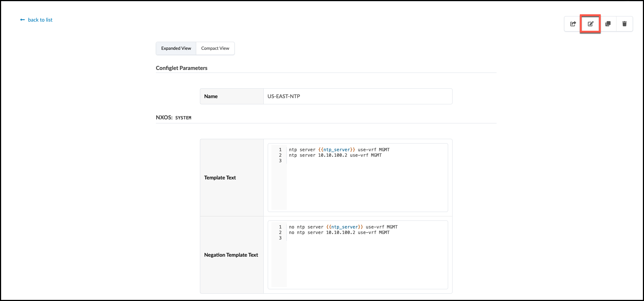Viewport: 644px width, 301px height.
Task: Click line number 3 in Template Text gutter
Action: tap(280, 161)
